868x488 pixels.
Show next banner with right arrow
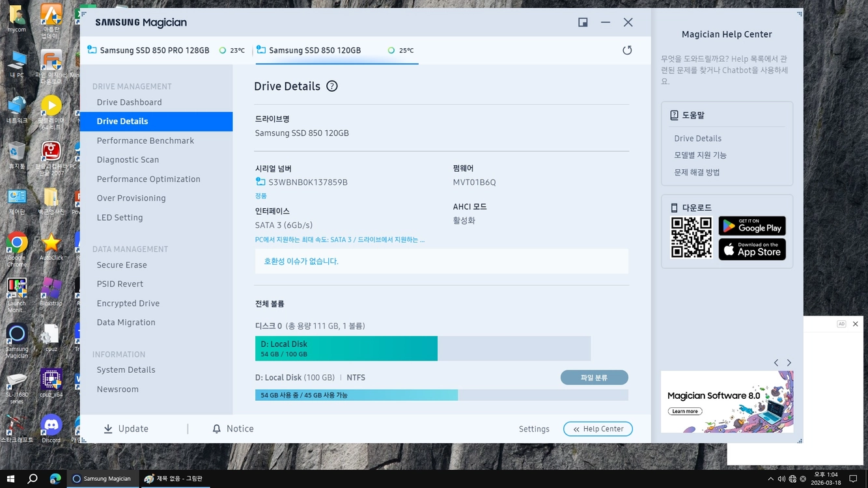tap(789, 362)
